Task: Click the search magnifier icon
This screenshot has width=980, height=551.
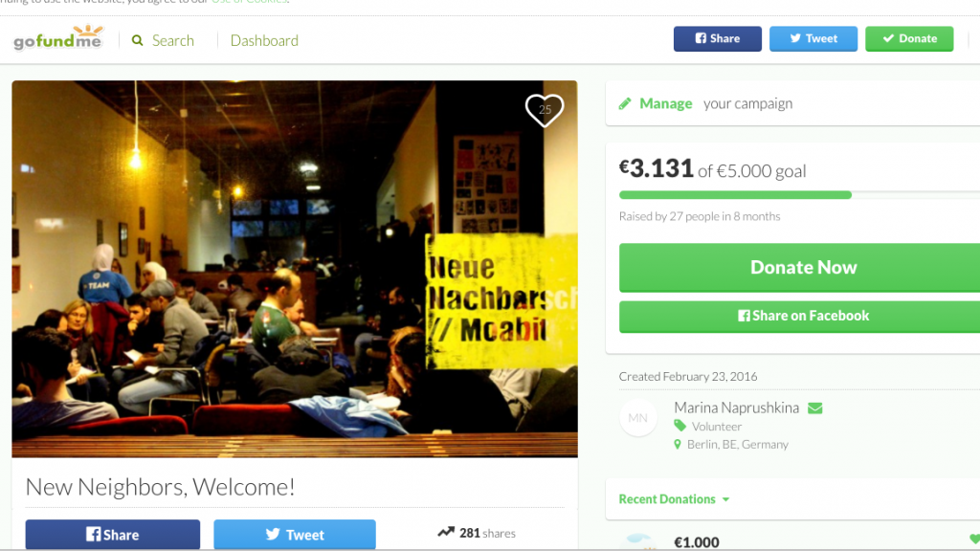Action: pyautogui.click(x=138, y=40)
